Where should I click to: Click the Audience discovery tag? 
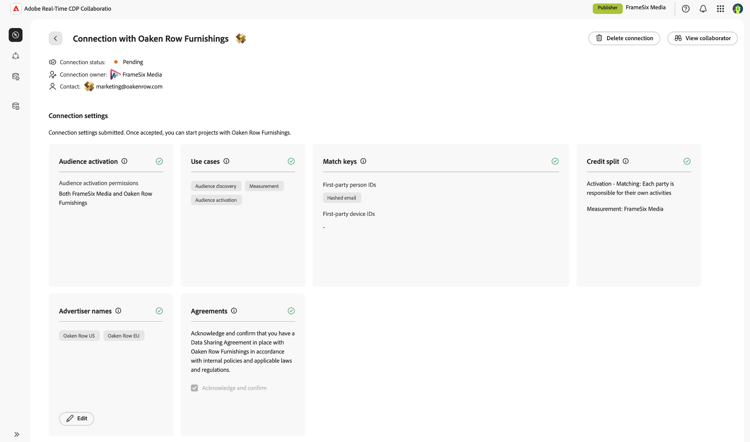216,186
